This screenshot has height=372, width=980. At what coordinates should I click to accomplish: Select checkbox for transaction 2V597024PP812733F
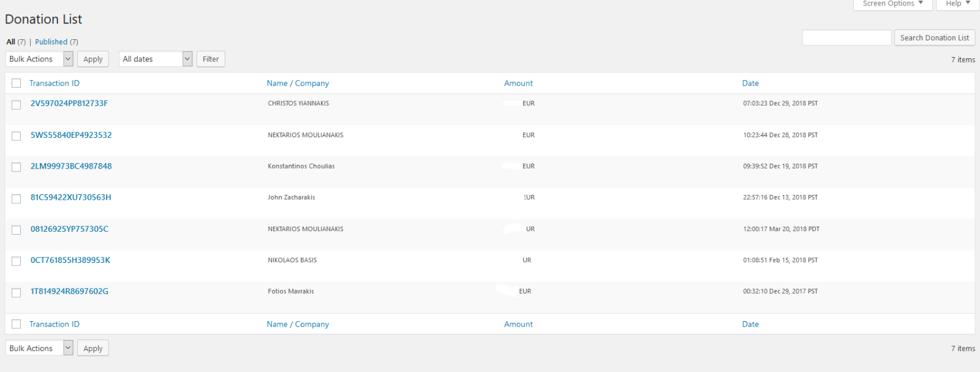(17, 105)
